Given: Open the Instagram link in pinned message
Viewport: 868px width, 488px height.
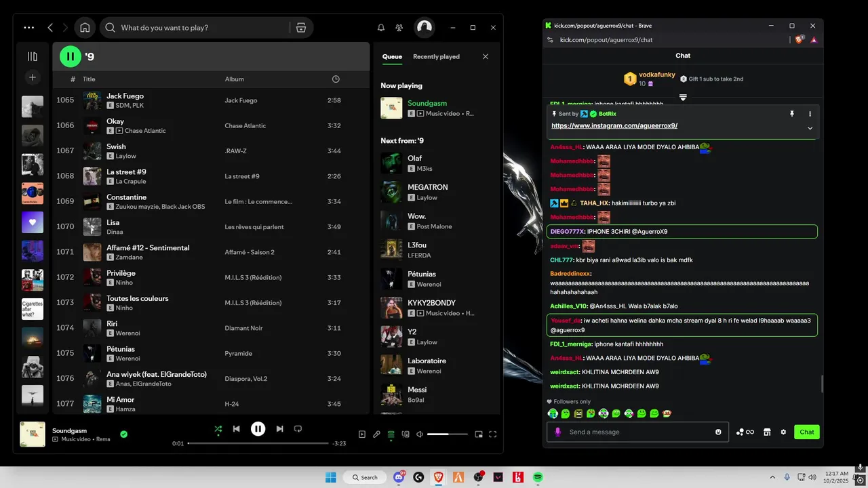Looking at the screenshot, I should click(x=614, y=125).
